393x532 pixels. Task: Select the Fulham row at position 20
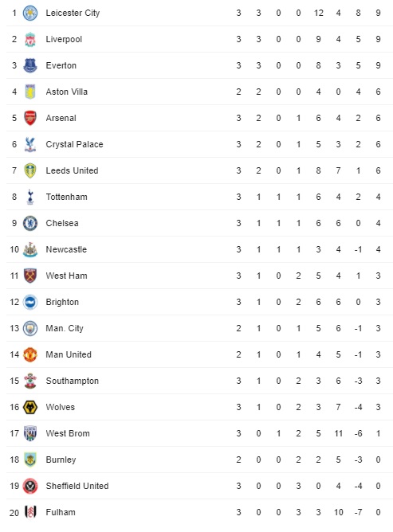tap(199, 512)
